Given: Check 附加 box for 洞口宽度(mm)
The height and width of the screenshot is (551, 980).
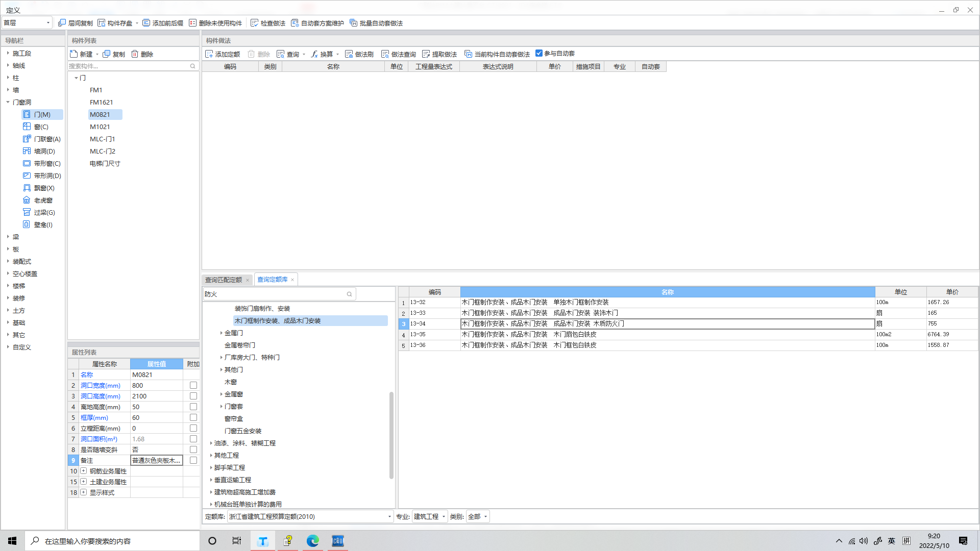Looking at the screenshot, I should 193,385.
